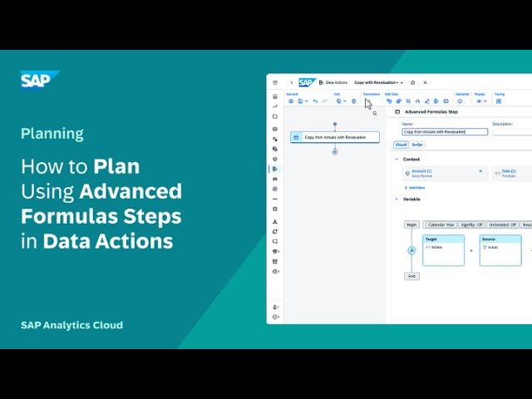Add the first step type under Add Step
The width and height of the screenshot is (532, 399).
[389, 101]
